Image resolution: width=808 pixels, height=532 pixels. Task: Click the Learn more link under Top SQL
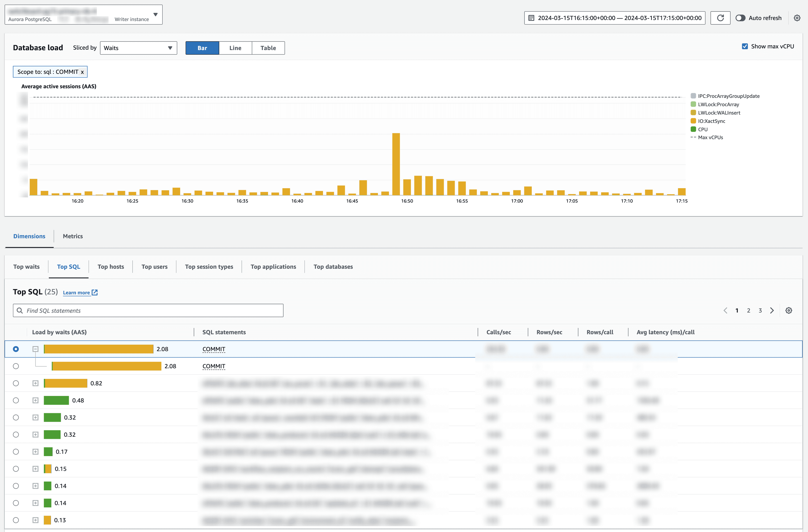76,292
